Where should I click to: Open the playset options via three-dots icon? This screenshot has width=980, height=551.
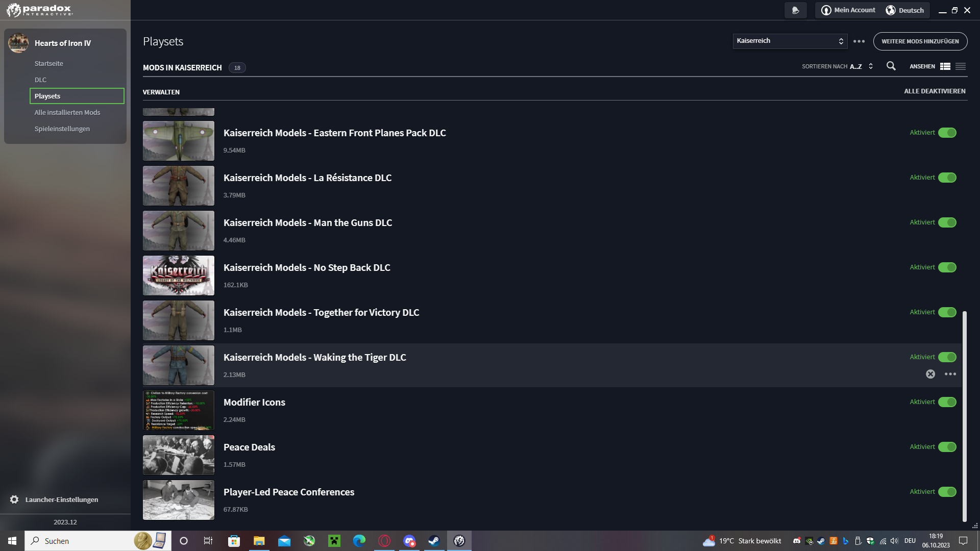[x=859, y=41]
